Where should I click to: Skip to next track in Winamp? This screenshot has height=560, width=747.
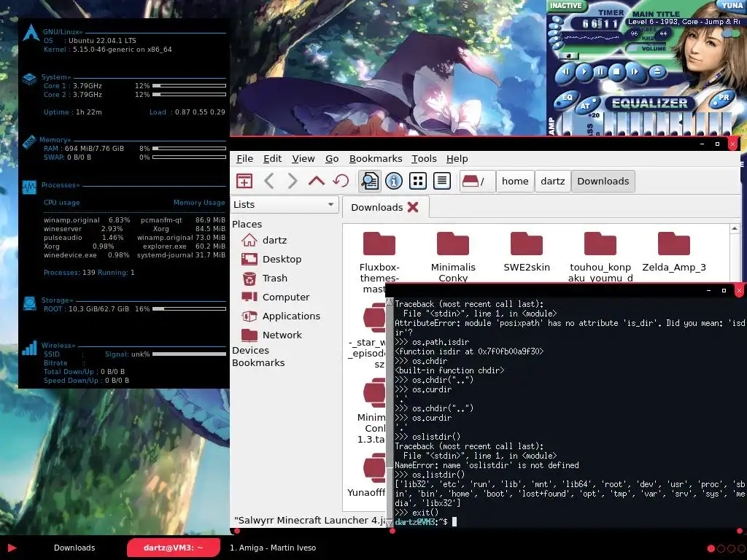pyautogui.click(x=634, y=72)
